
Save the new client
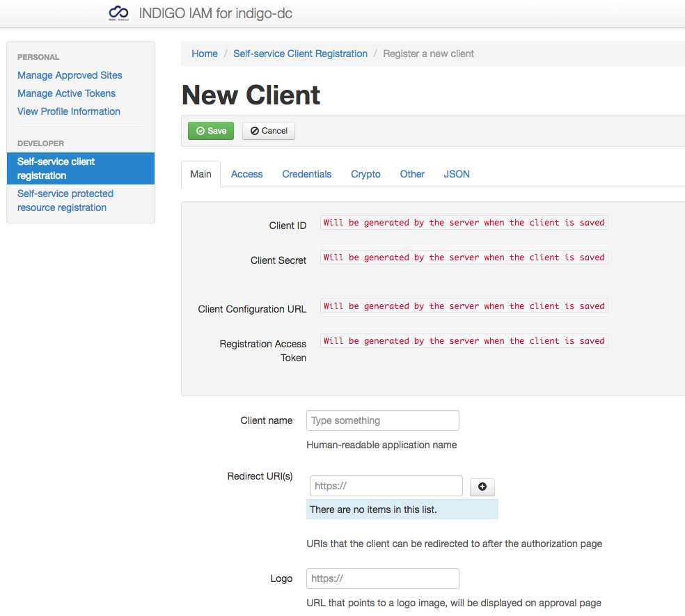pos(211,131)
